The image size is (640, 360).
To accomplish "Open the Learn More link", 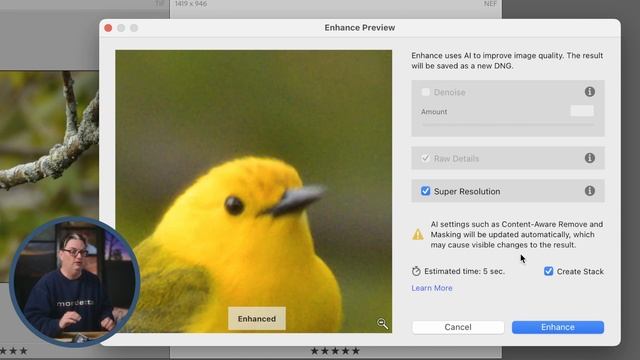I will [x=432, y=288].
